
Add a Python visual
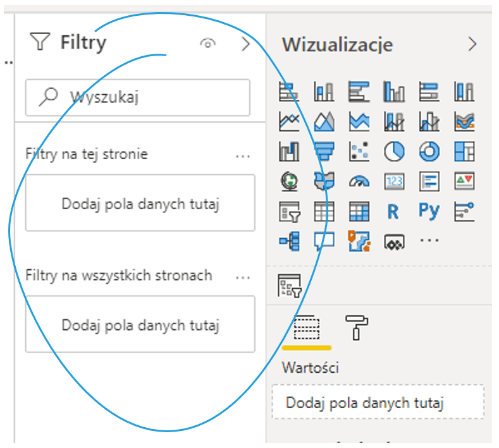click(429, 211)
